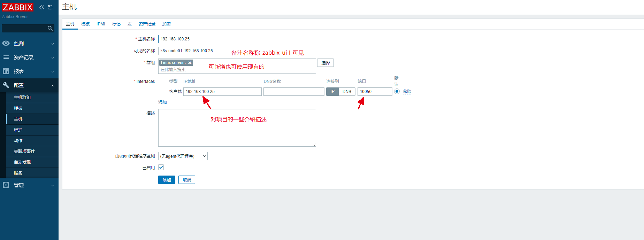Click the 资产记录 list icon
This screenshot has height=240, width=644.
coord(6,57)
